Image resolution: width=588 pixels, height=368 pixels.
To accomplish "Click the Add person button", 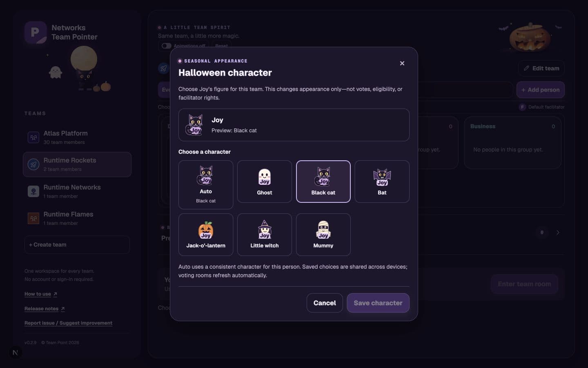I will coord(541,90).
